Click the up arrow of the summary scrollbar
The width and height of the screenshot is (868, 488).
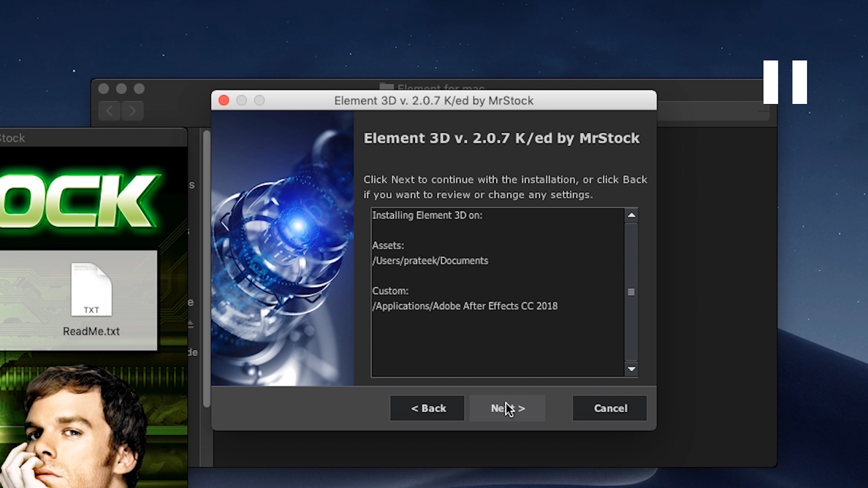(x=631, y=215)
